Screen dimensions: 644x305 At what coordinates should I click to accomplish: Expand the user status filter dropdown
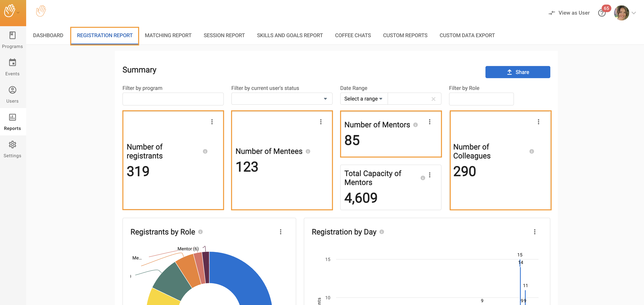coord(325,99)
